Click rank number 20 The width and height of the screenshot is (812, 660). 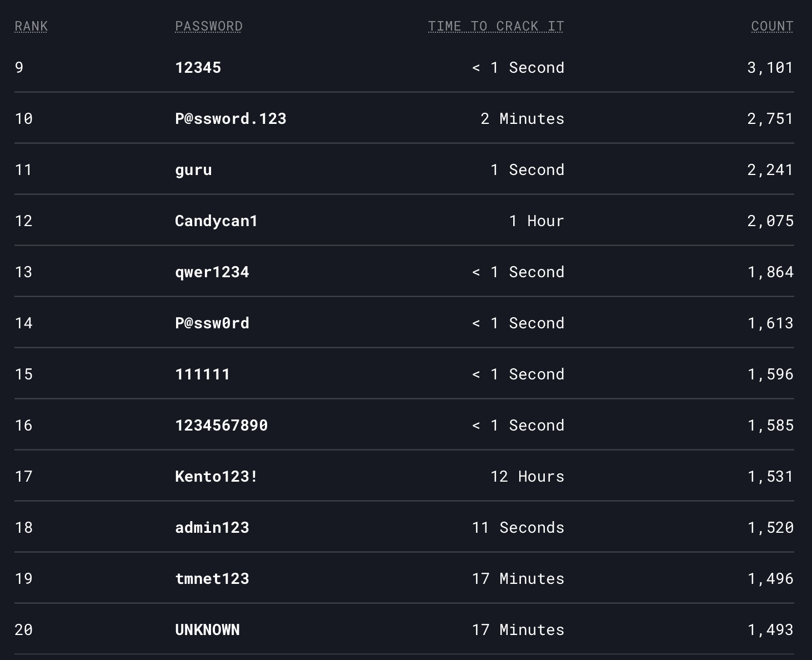24,630
